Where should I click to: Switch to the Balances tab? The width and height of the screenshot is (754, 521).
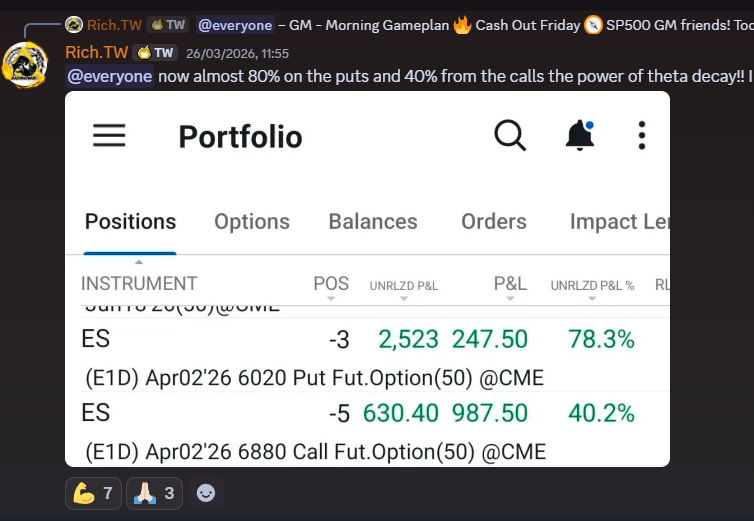tap(373, 222)
